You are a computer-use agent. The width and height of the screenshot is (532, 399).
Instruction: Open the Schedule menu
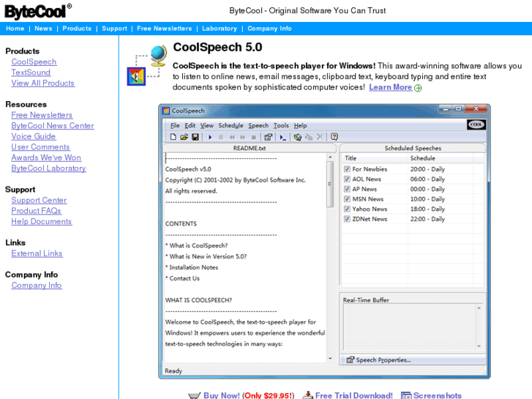point(231,125)
